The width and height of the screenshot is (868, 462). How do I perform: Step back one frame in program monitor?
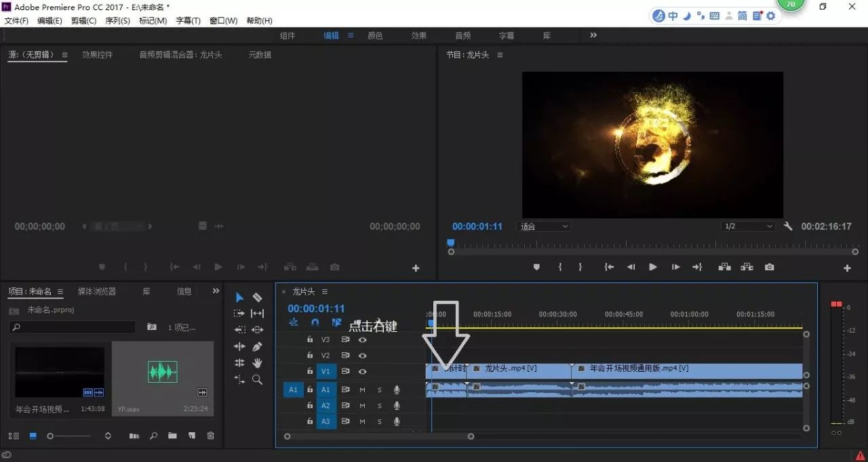[631, 268]
